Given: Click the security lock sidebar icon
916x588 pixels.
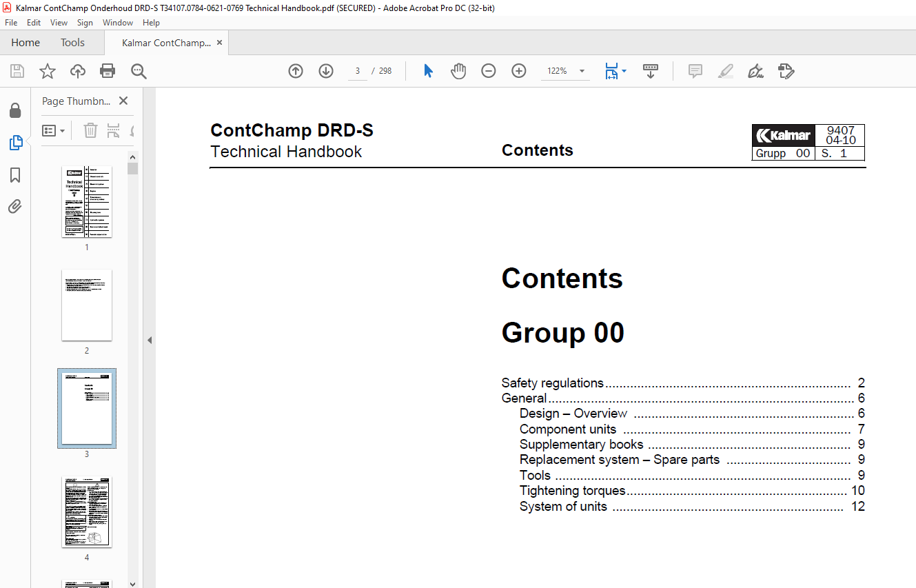Looking at the screenshot, I should (15, 111).
